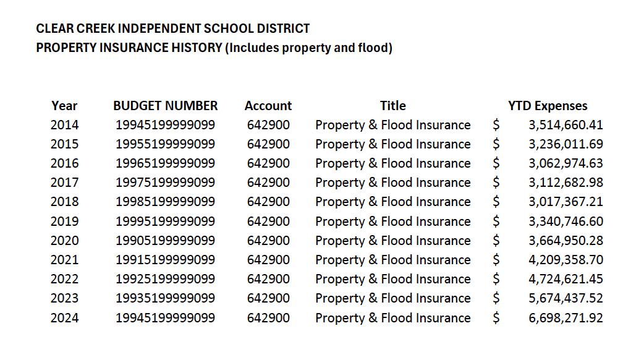Screen dimensions: 644x344
Task: Select the BUDGET NUMBER column header
Action: coord(166,106)
